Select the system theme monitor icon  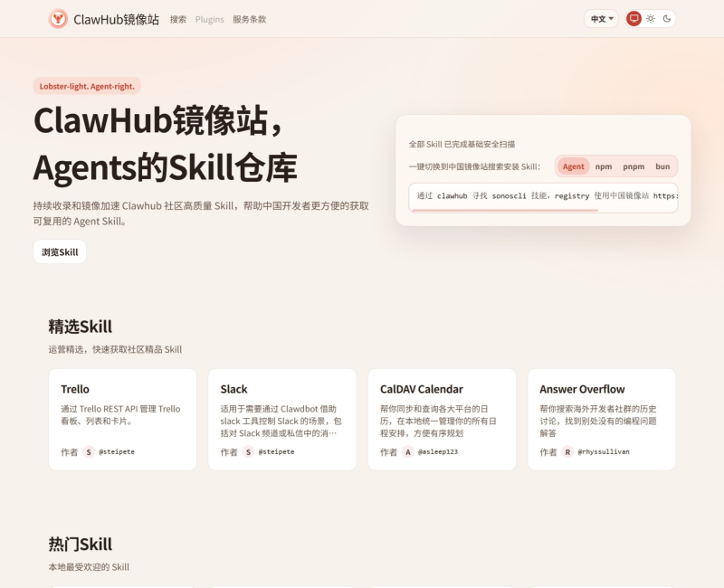coord(634,19)
